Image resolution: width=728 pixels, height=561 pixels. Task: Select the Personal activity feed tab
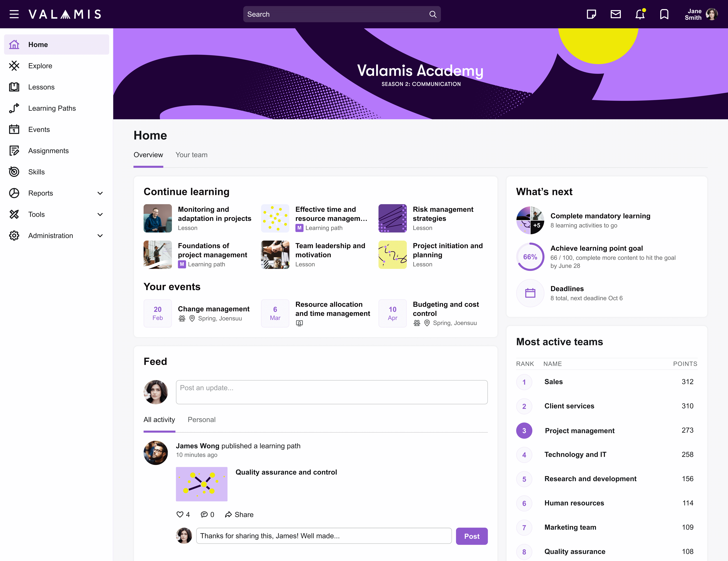[x=202, y=420]
